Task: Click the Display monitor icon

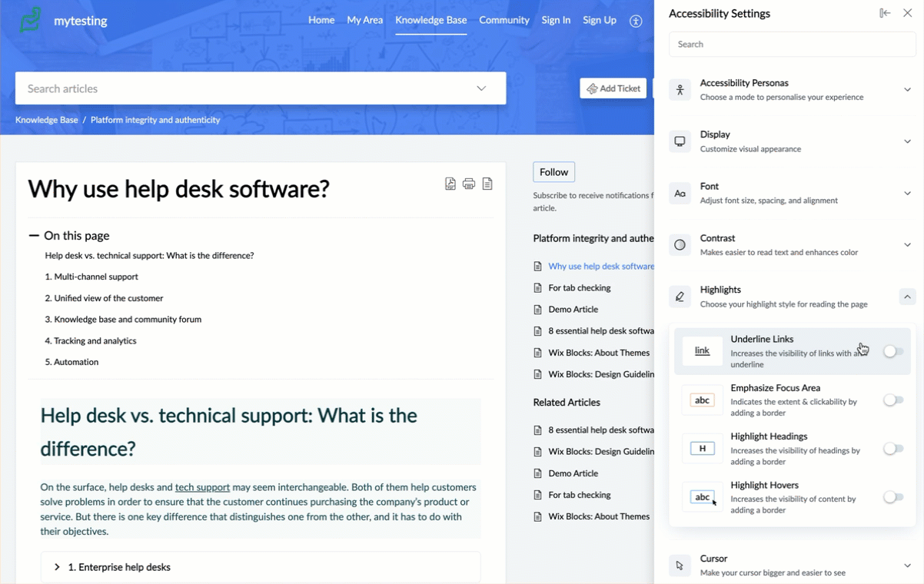Action: (x=680, y=141)
